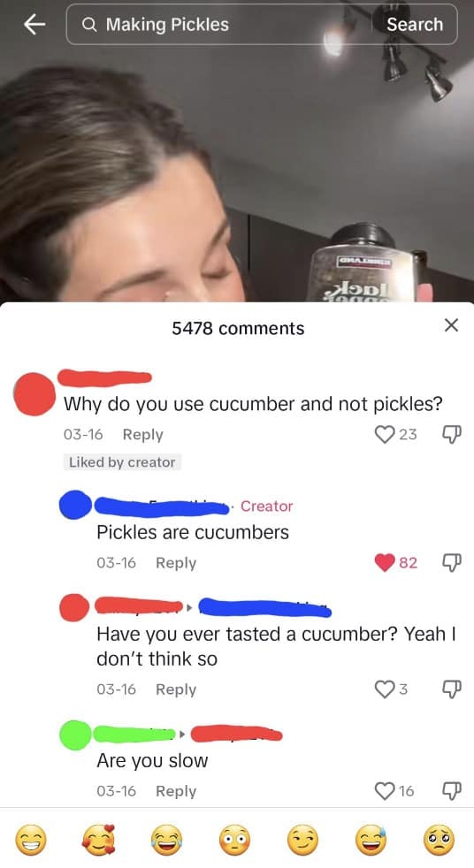Like the 'Why do you use cucumber' comment
The height and width of the screenshot is (868, 474).
click(385, 435)
